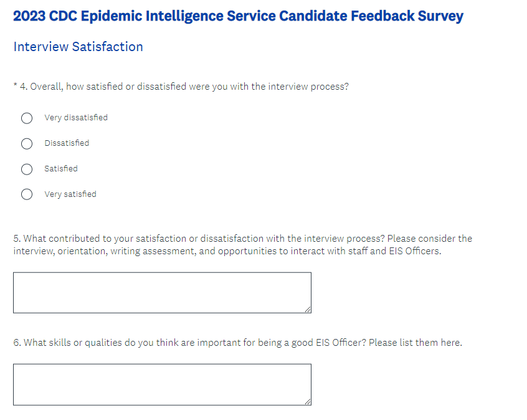This screenshot has height=420, width=527.
Task: Click the 'Very dissatisfied' label text
Action: [76, 118]
